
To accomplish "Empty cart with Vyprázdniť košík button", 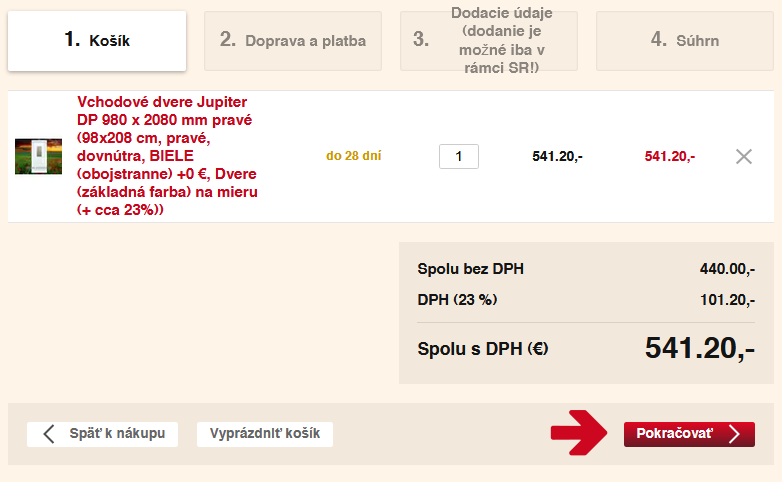I will click(265, 434).
